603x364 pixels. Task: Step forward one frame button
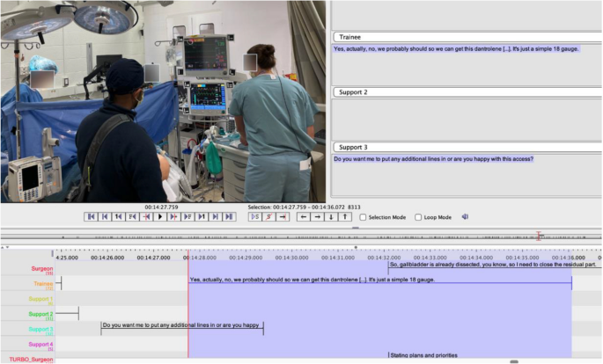188,217
